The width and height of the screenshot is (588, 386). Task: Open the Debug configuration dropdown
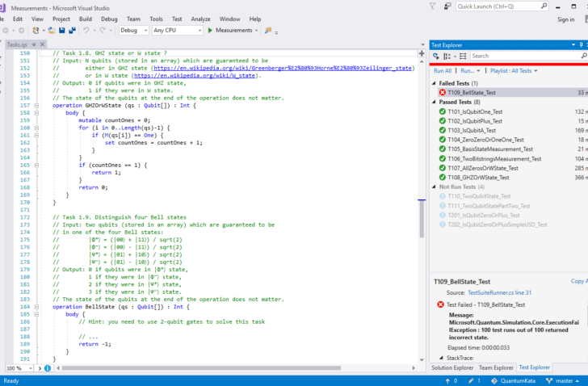click(x=134, y=31)
